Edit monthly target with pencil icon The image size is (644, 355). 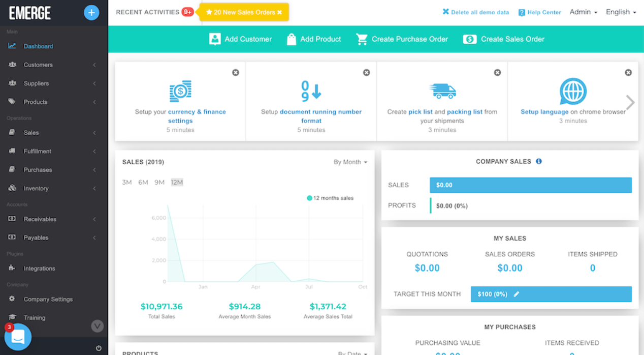click(517, 294)
